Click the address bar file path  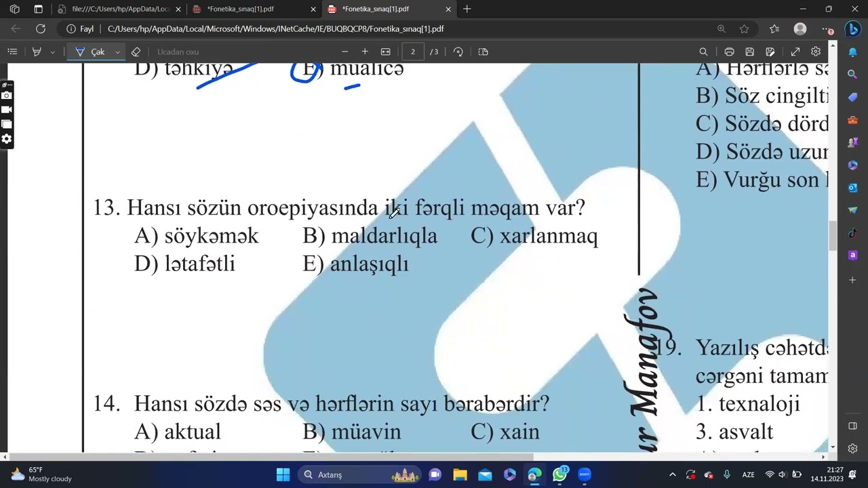[275, 29]
